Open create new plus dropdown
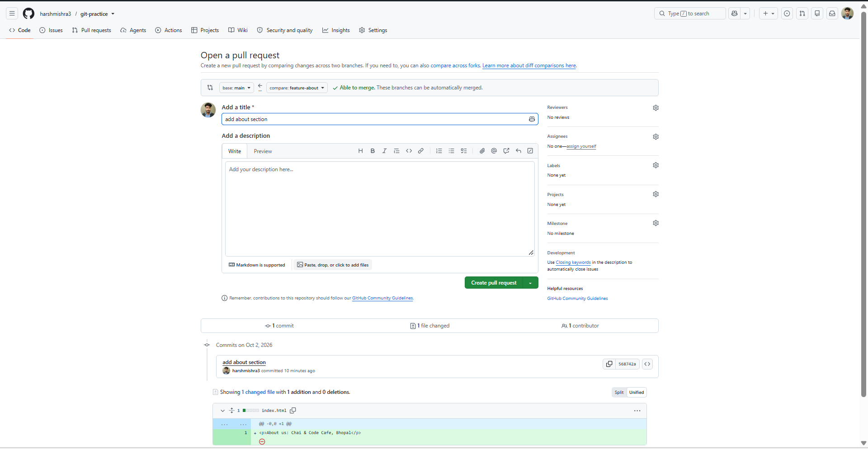 pyautogui.click(x=769, y=14)
